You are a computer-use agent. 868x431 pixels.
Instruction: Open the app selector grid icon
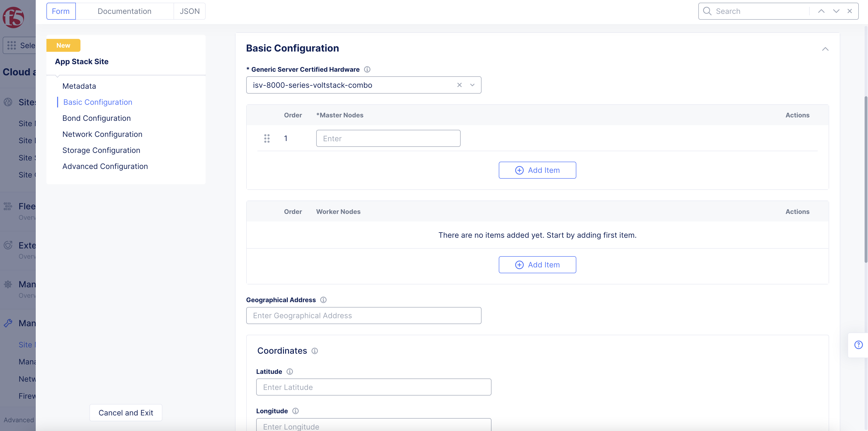tap(11, 45)
